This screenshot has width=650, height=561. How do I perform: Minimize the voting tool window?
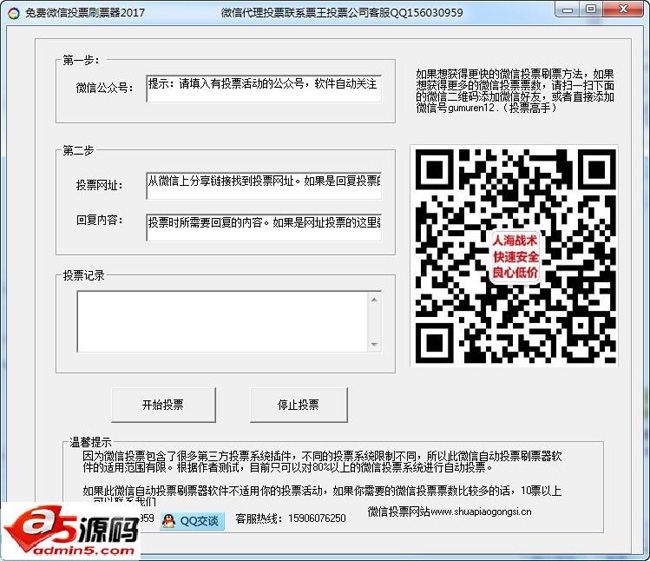coord(568,9)
